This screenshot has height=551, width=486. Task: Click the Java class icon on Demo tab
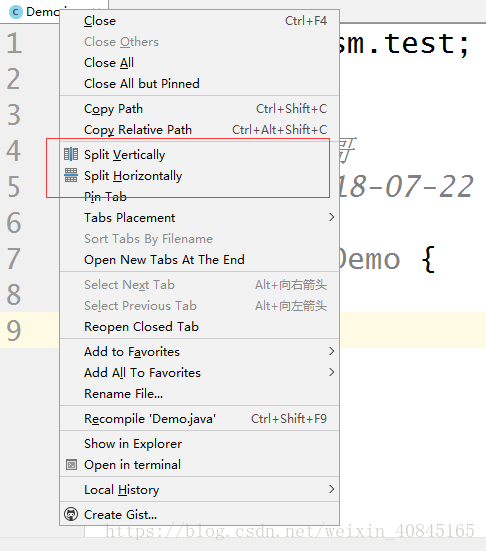click(x=15, y=12)
